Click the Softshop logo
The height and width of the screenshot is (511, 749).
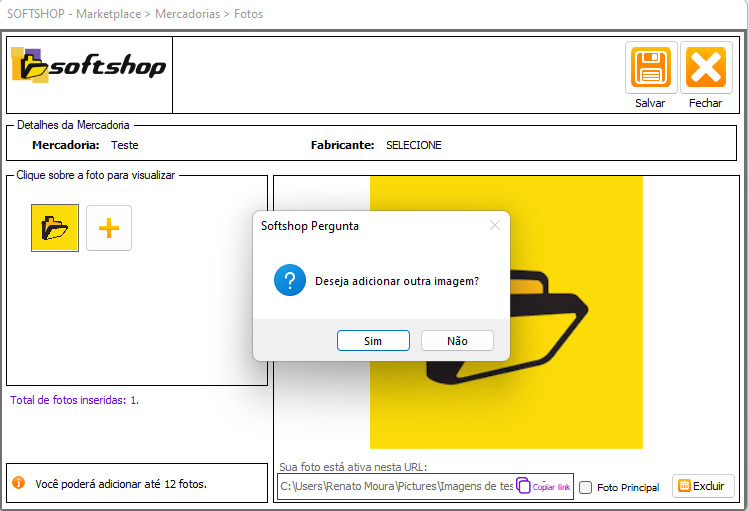[x=89, y=66]
